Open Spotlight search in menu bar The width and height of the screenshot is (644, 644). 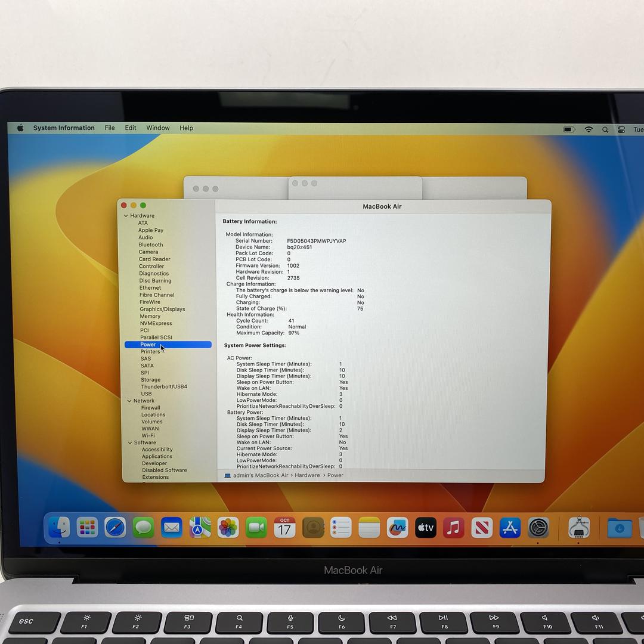point(605,130)
